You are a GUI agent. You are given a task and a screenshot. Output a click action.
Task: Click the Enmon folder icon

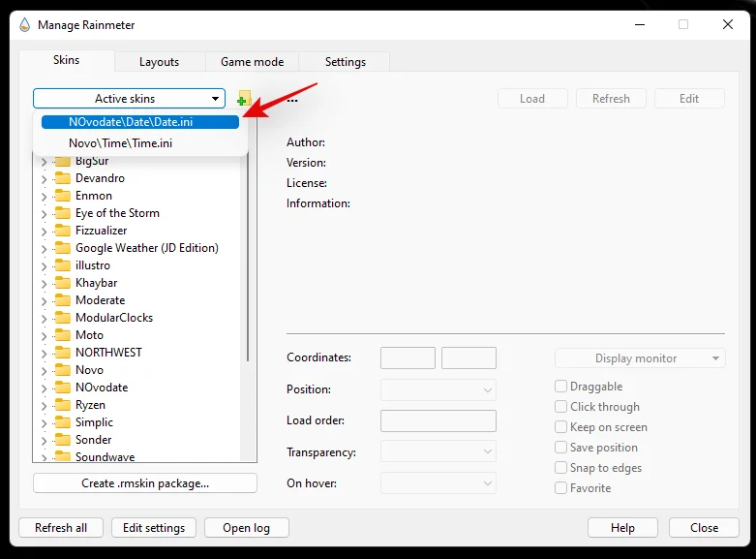click(63, 196)
